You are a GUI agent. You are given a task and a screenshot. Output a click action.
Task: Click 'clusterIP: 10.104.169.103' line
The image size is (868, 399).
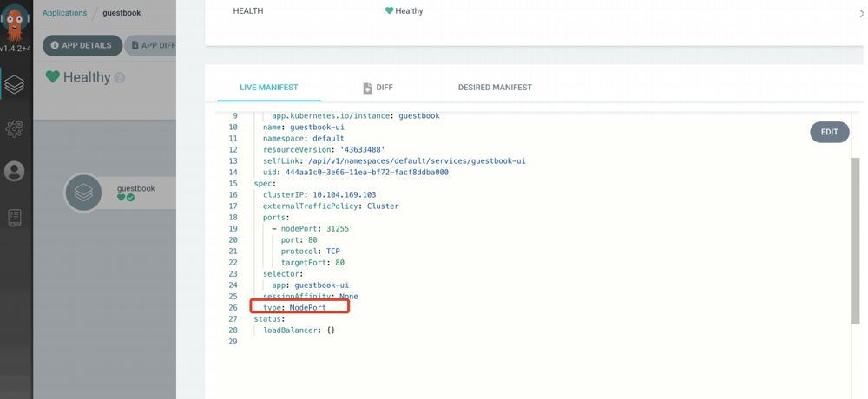point(319,195)
